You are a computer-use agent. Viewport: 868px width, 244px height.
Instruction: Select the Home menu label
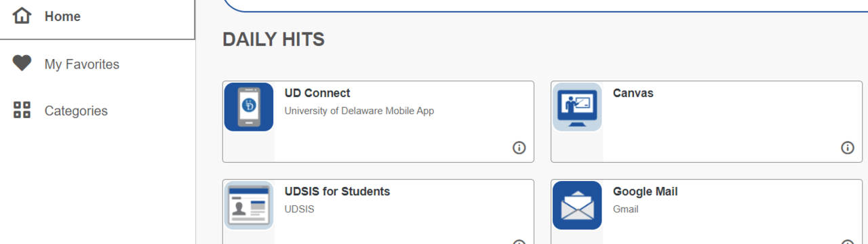[62, 16]
